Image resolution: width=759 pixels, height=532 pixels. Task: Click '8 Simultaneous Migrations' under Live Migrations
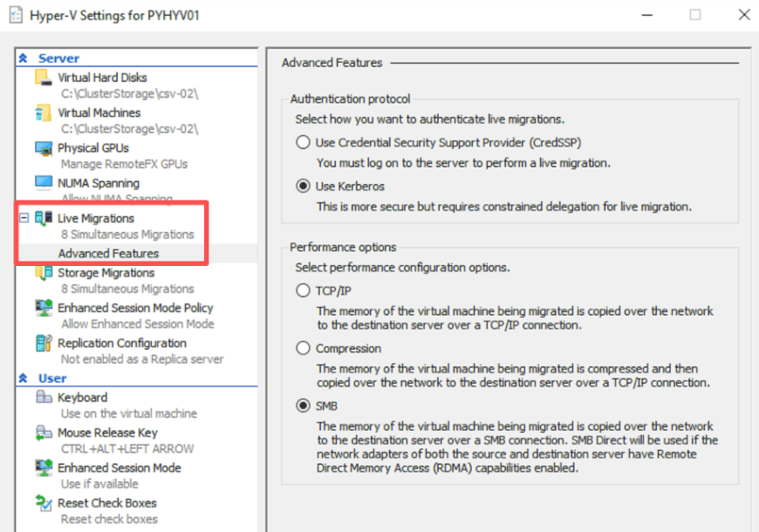[127, 235]
